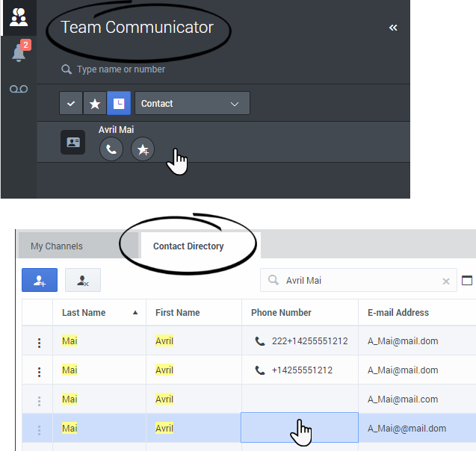The width and height of the screenshot is (476, 451).
Task: Click A_Mai@mail.dom in +14255551212 row
Action: point(403,370)
